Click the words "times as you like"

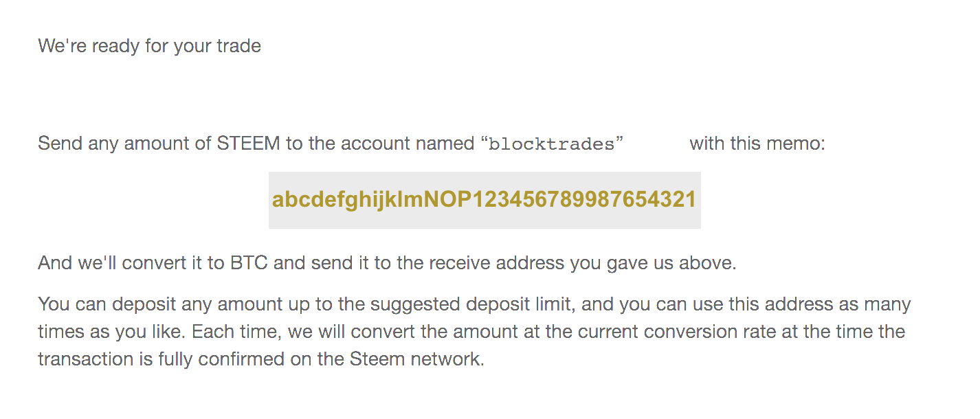point(110,332)
